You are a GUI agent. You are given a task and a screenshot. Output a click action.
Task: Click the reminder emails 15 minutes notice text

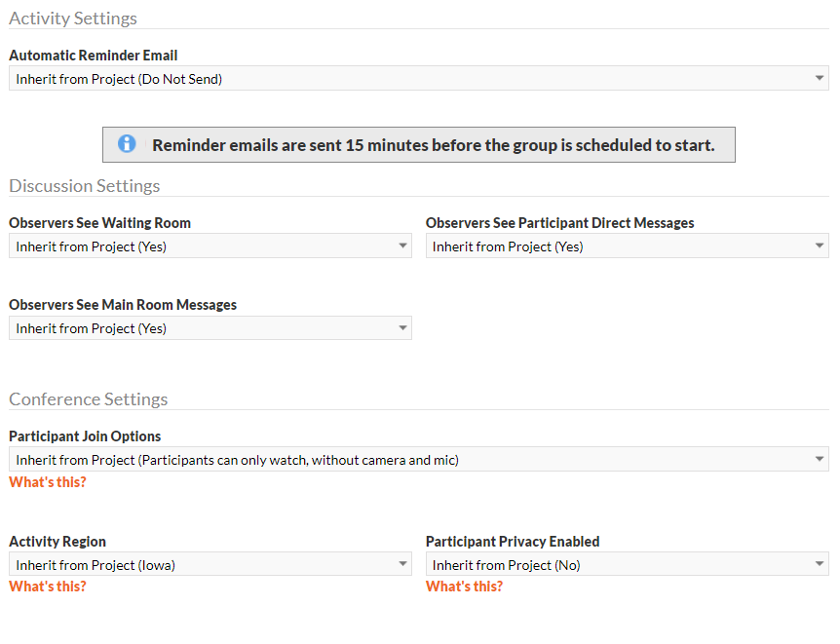pyautogui.click(x=434, y=145)
